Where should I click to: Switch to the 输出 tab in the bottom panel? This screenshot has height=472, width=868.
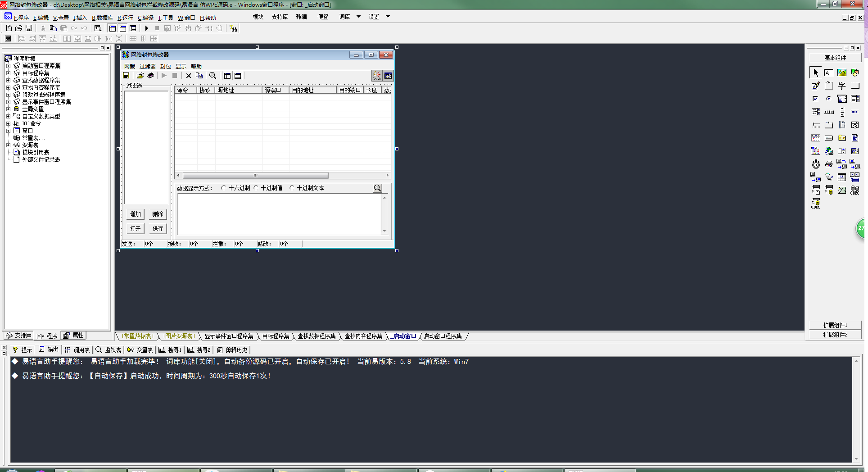(49, 349)
